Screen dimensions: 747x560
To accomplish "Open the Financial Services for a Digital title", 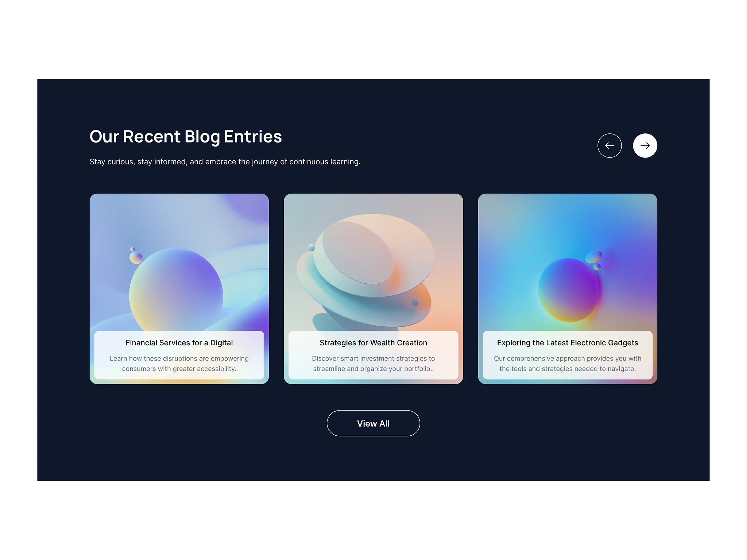I will click(179, 343).
